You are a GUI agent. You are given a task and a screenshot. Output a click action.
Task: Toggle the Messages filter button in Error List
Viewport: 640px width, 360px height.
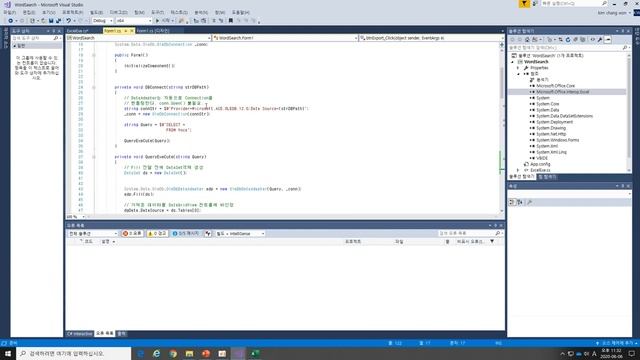(186, 233)
